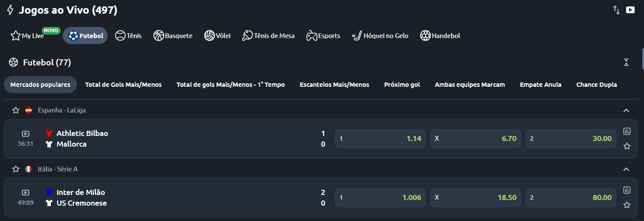
Task: Bet on Athletic Bilbao win at 1.14
Action: (380, 138)
